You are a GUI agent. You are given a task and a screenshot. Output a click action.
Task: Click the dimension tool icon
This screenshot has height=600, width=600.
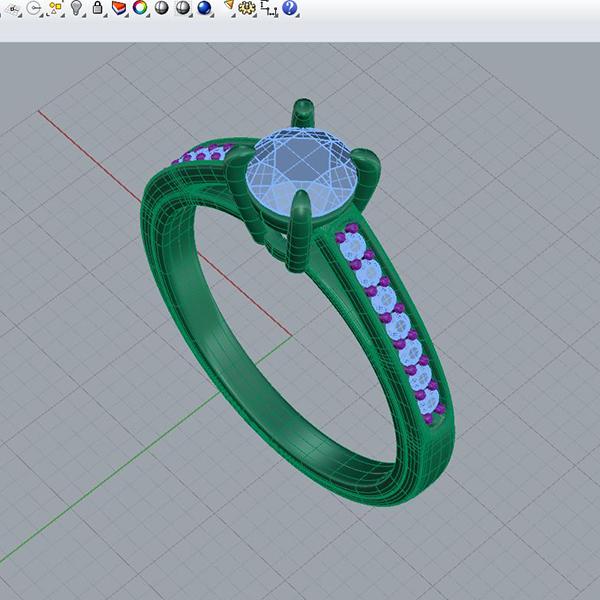pos(269,8)
